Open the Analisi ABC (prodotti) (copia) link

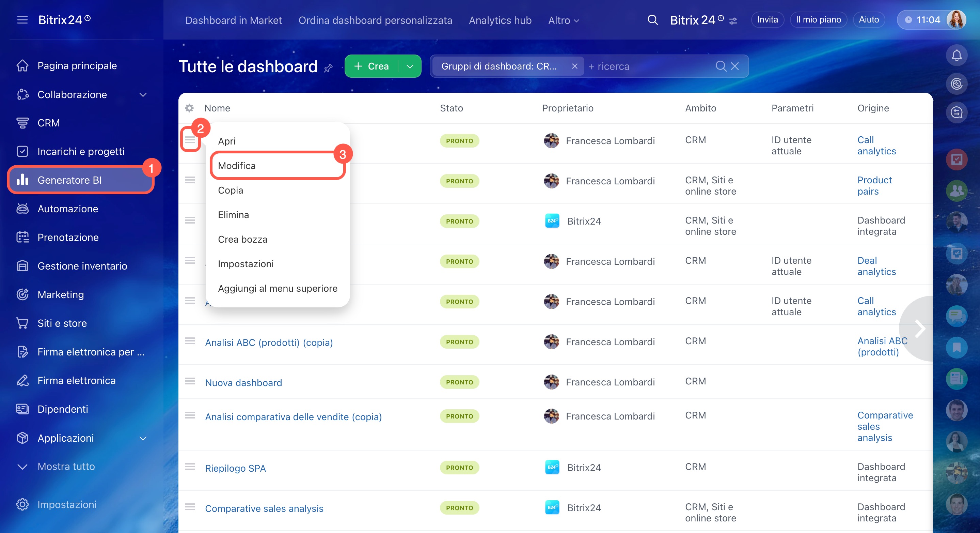click(269, 342)
